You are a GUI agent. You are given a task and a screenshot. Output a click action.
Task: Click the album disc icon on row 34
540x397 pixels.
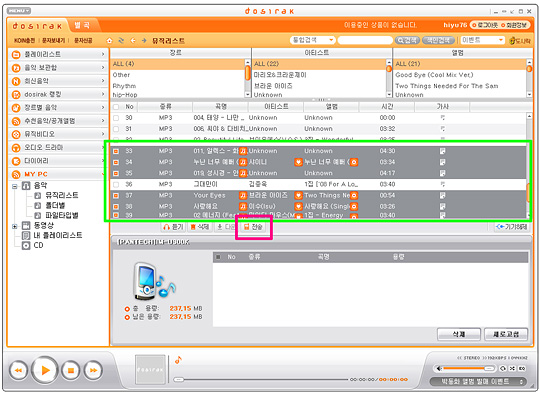(x=354, y=162)
